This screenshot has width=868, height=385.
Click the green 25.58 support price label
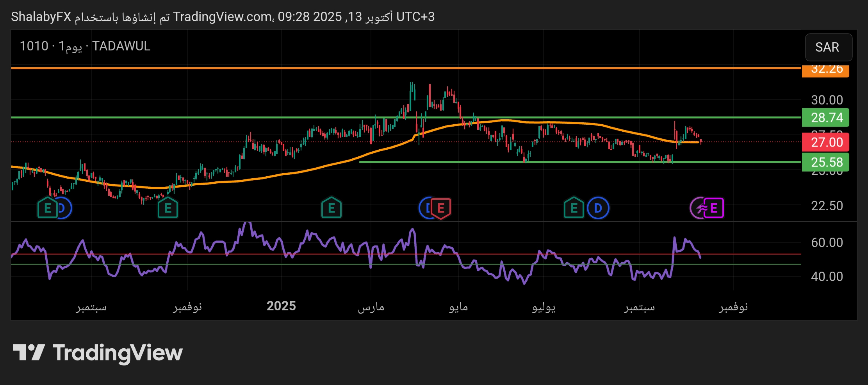point(825,162)
